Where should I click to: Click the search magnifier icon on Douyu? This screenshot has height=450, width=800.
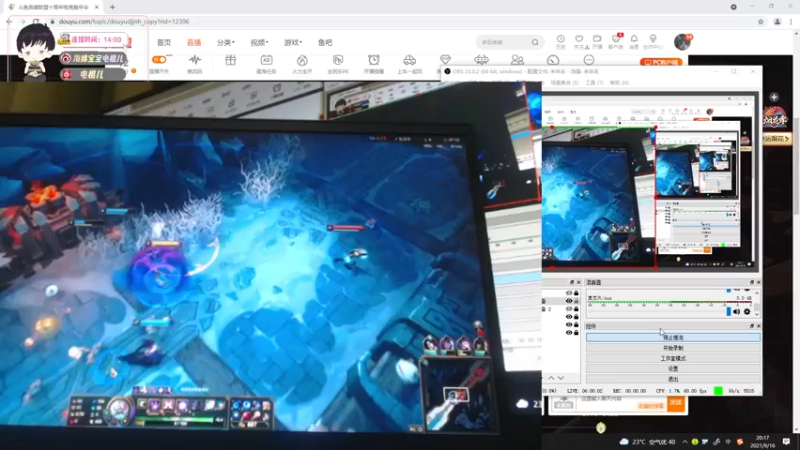pyautogui.click(x=535, y=42)
